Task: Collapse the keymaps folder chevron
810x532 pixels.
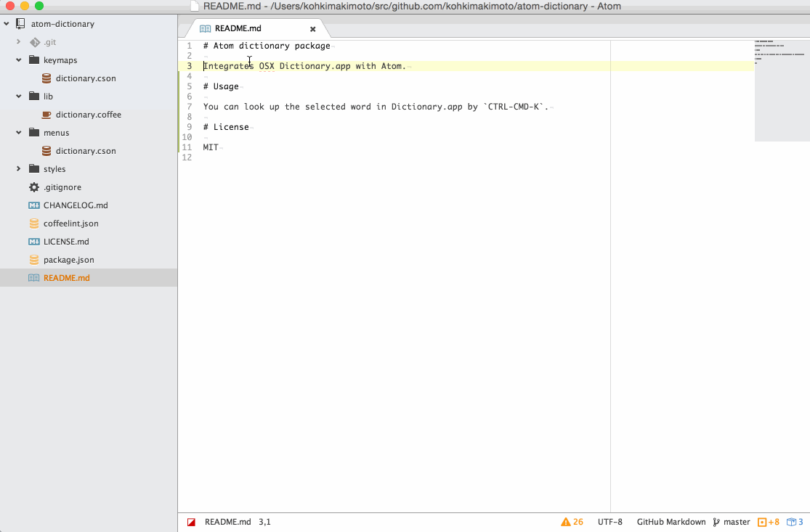Action: [x=19, y=60]
